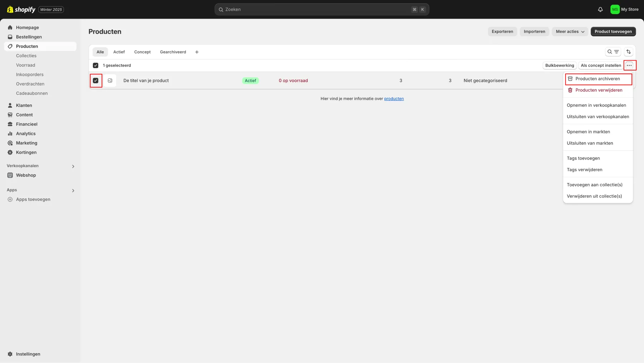Open Instellingen gear in sidebar
The height and width of the screenshot is (363, 644).
pos(10,354)
